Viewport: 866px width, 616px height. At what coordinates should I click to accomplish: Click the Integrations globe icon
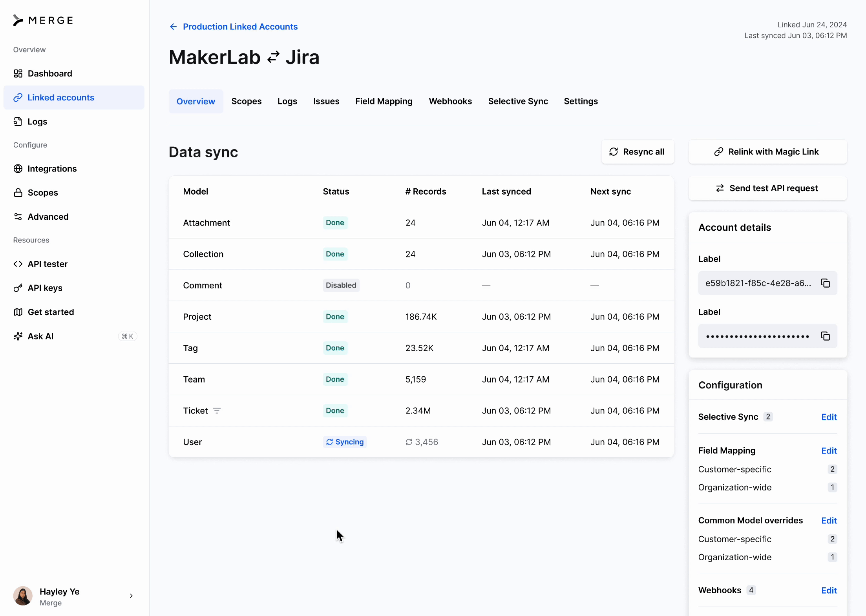[x=18, y=169]
